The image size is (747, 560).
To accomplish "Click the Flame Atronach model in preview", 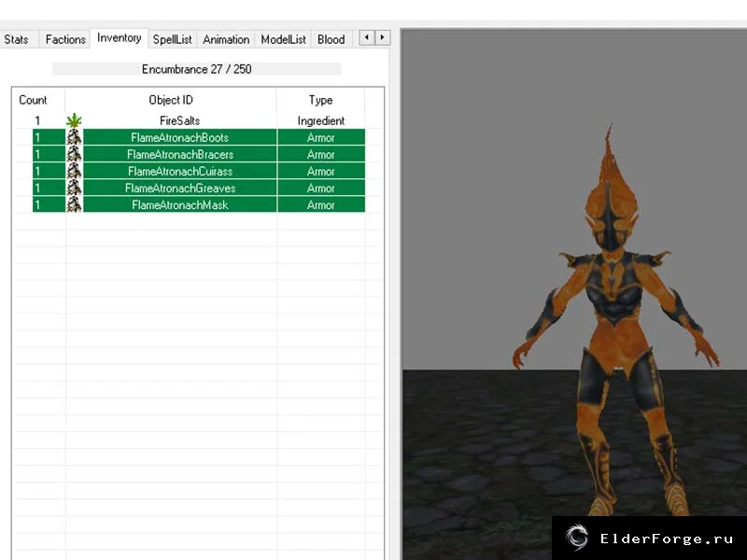I will tap(614, 324).
